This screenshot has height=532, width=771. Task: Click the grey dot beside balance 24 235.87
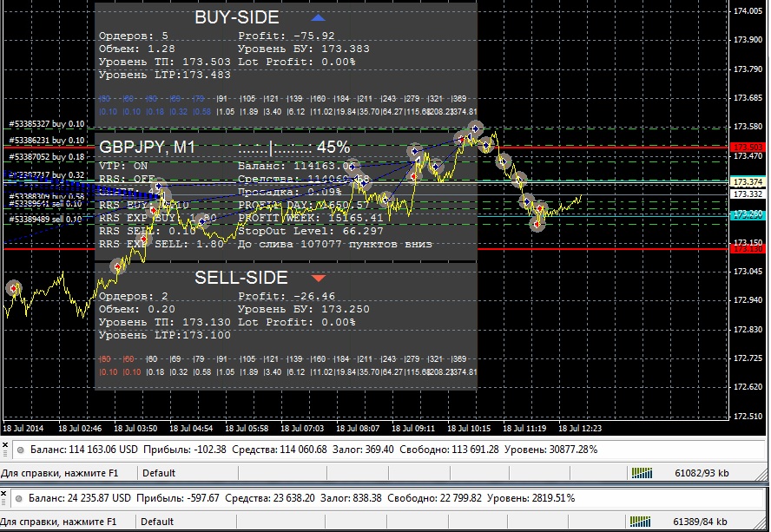[x=18, y=498]
